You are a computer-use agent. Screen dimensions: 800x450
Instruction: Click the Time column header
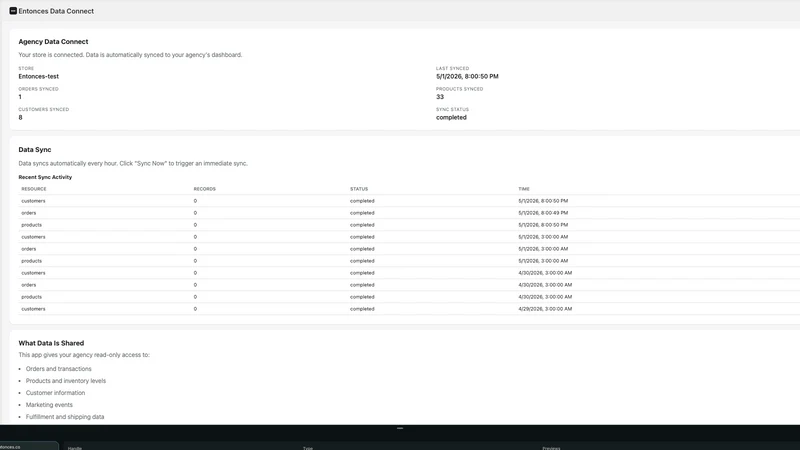pos(524,189)
